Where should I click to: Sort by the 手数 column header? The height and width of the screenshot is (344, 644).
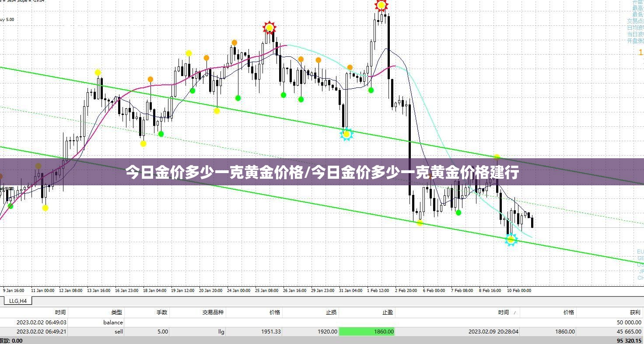pos(162,312)
